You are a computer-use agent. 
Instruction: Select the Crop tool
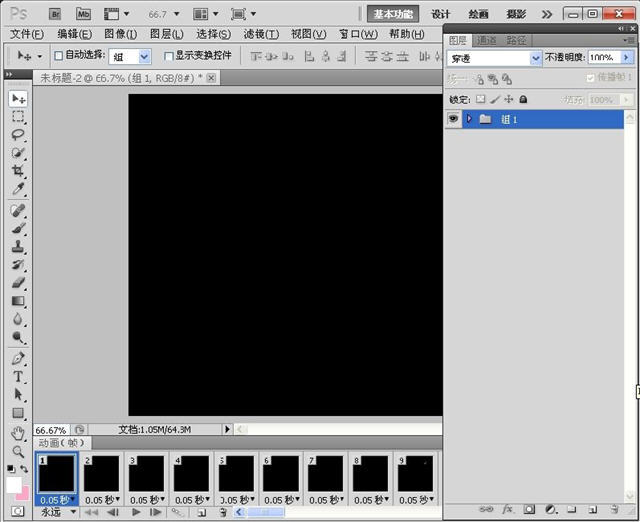[18, 172]
